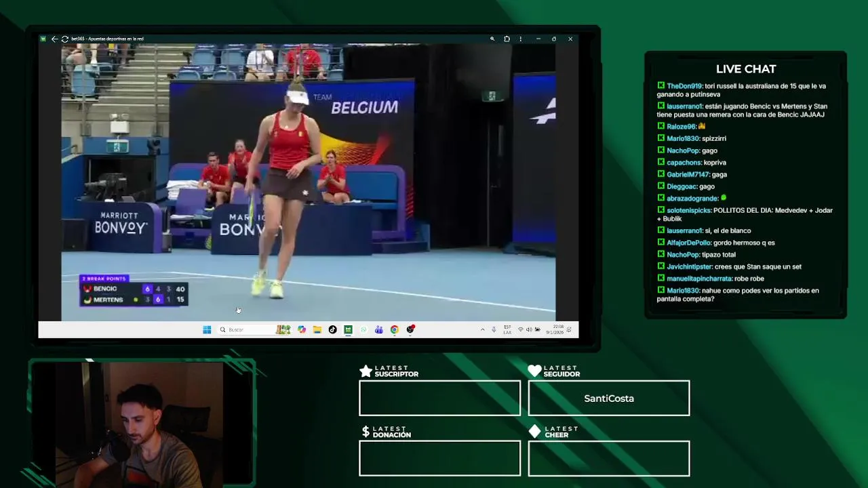This screenshot has height=488, width=868.
Task: Click the match scoreboard overlay Bencic vs Mertens
Action: (x=134, y=291)
